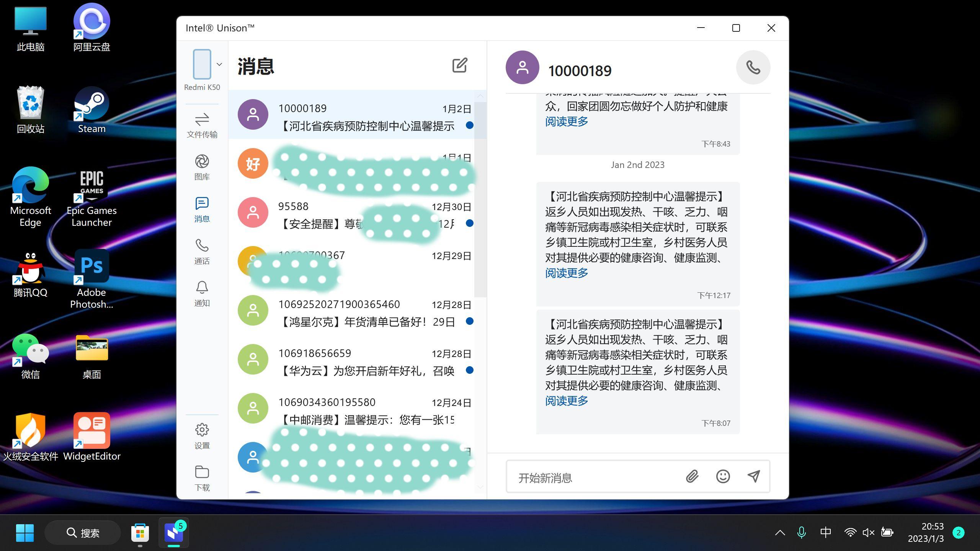Click the taskbar 搜索 search box
980x551 pixels.
(x=83, y=533)
